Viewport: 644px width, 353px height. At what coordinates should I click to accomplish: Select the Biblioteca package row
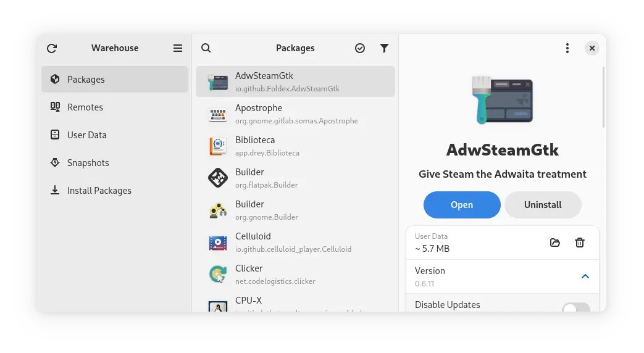[295, 146]
